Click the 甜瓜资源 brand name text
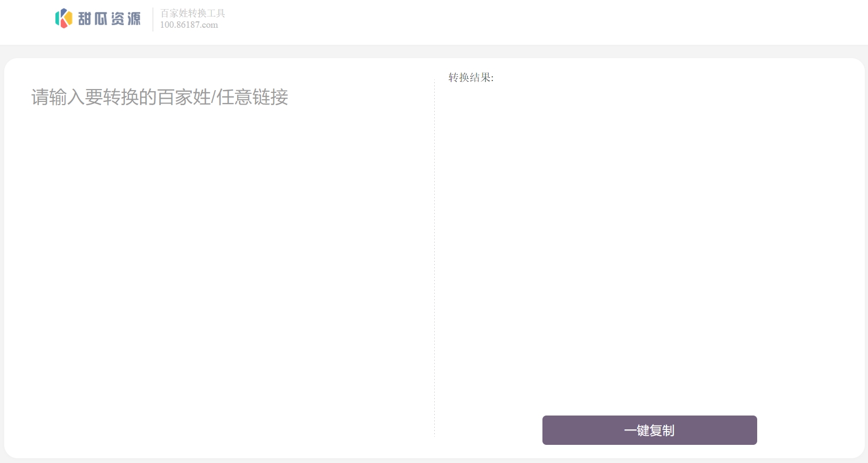This screenshot has height=463, width=868. pos(109,19)
